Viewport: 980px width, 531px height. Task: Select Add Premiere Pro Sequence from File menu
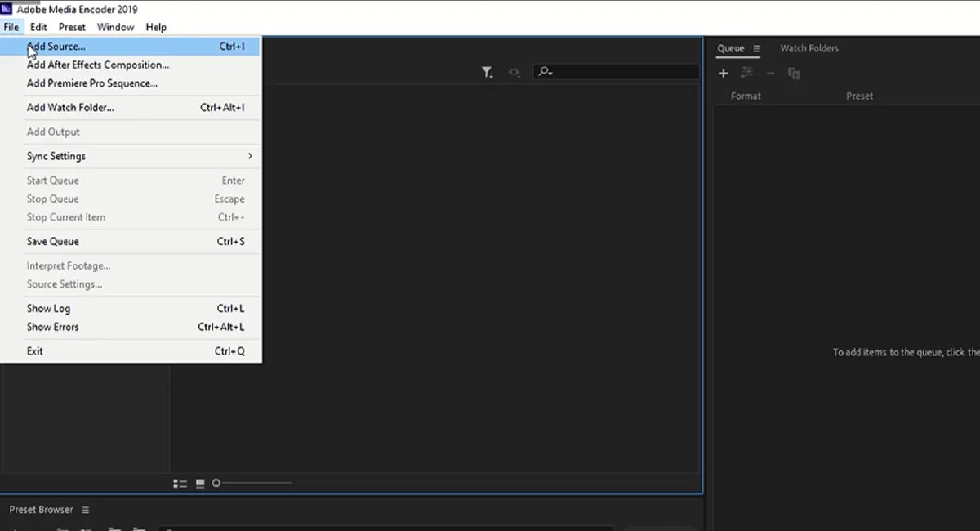pyautogui.click(x=91, y=83)
